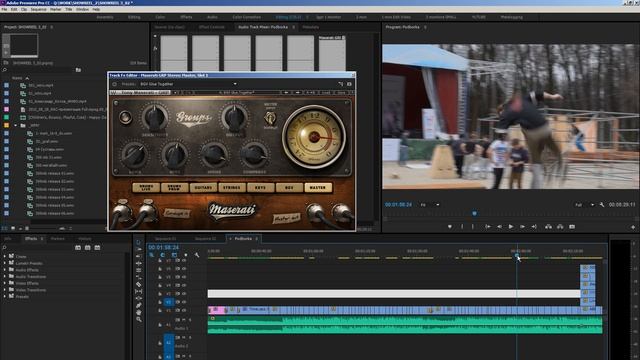Select the Zoom magnifier tool
Viewport: 640px width, 360px height.
(x=139, y=319)
